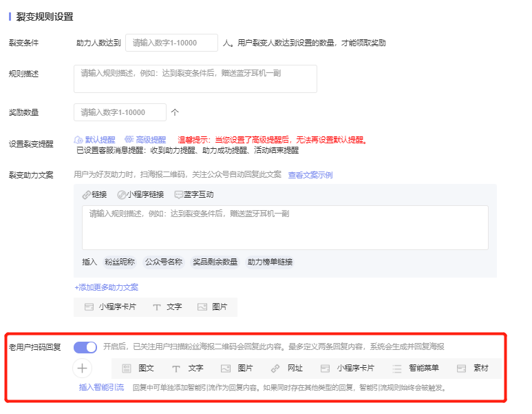Click the 老用户扫码回复 label
Viewport: 532px width, 414px height.
[34, 347]
